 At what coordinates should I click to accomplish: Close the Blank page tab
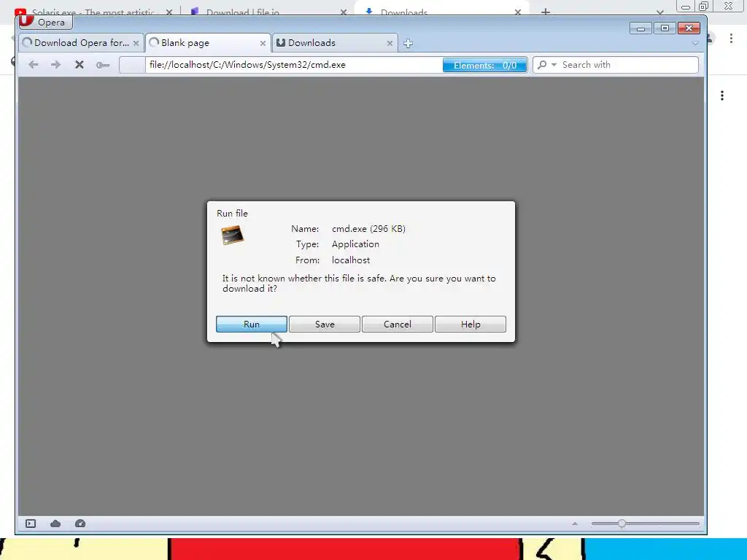coord(263,43)
